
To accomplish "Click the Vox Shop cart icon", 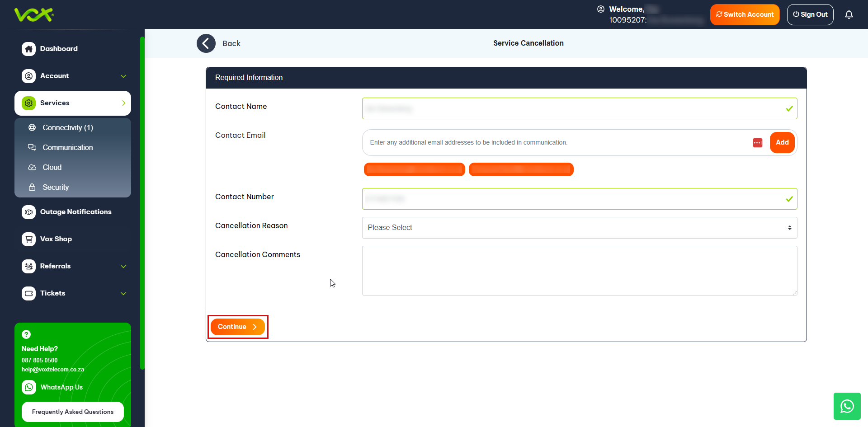I will point(29,239).
